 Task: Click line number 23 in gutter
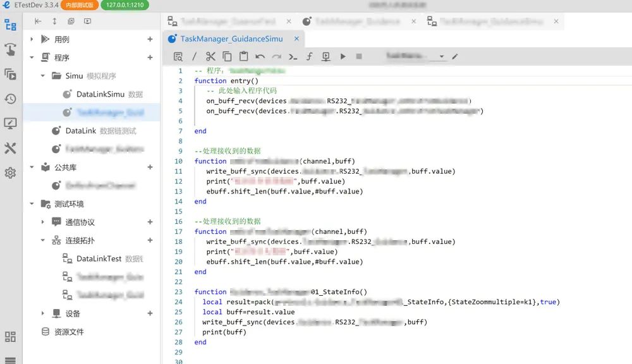point(178,292)
